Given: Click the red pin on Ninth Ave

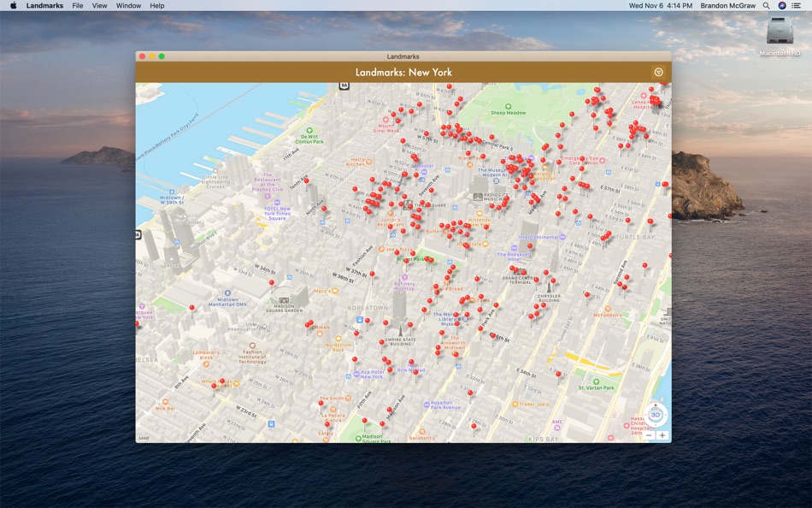Looking at the screenshot, I should click(324, 210).
